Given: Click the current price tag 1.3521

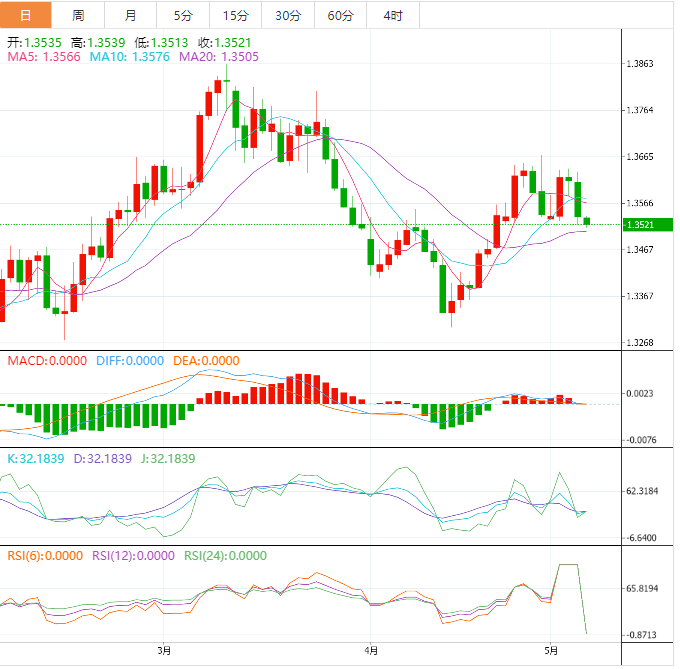Looking at the screenshot, I should [x=639, y=225].
